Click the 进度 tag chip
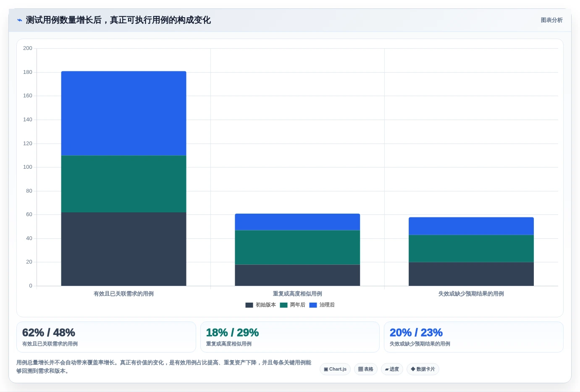Screen dimensions: 580x392 point(392,369)
